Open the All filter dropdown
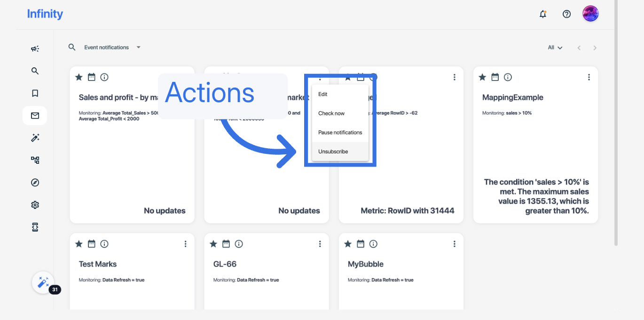644x320 pixels. [555, 48]
